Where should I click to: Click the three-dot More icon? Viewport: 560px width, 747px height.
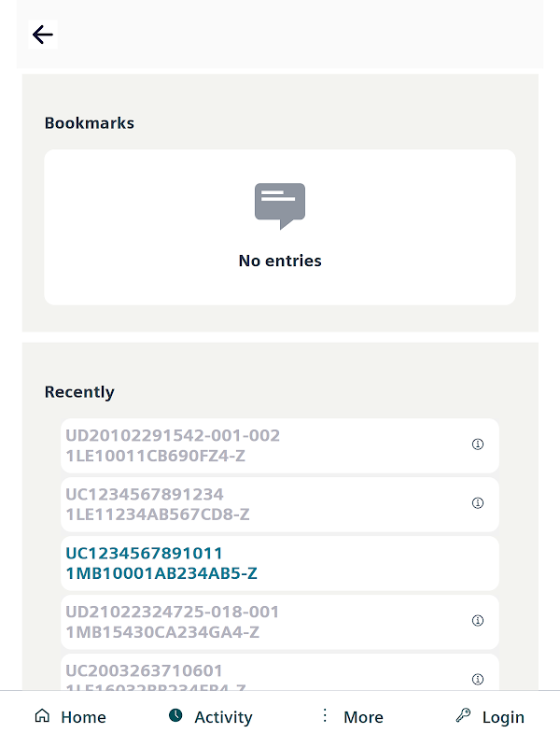pyautogui.click(x=325, y=716)
